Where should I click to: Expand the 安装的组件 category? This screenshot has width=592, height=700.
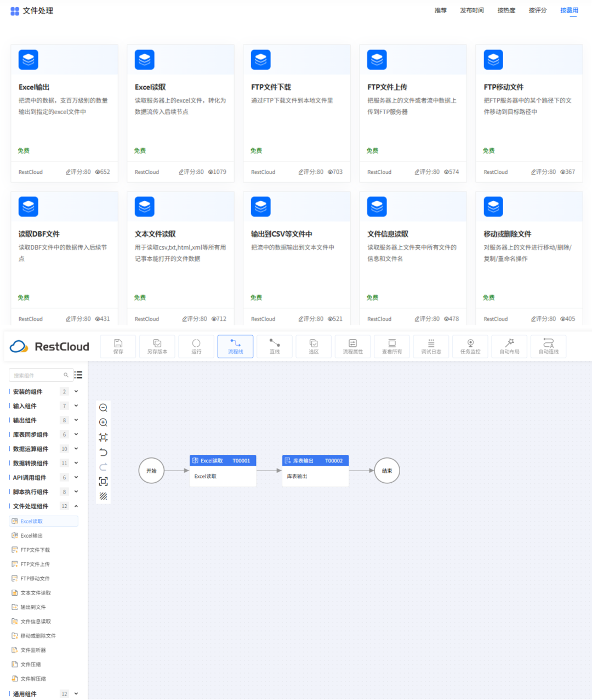pyautogui.click(x=76, y=392)
